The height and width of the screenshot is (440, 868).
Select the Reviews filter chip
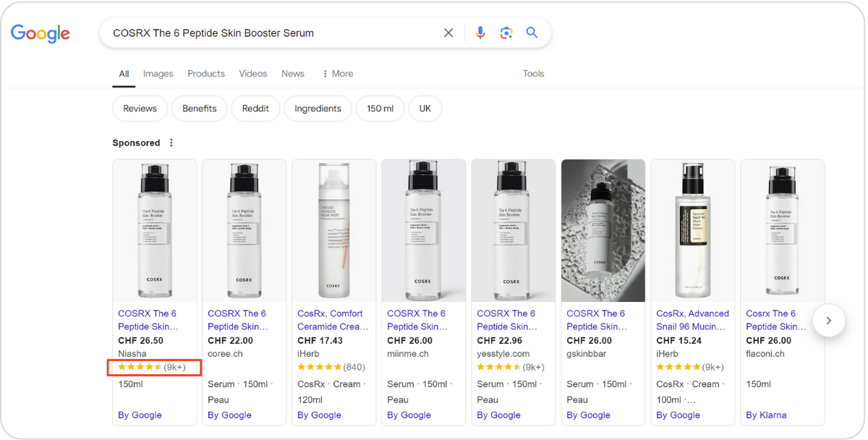coord(140,109)
